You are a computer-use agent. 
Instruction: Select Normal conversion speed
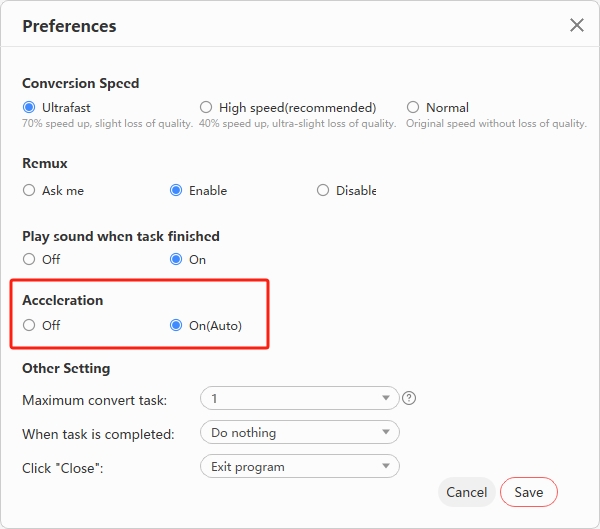tap(413, 107)
